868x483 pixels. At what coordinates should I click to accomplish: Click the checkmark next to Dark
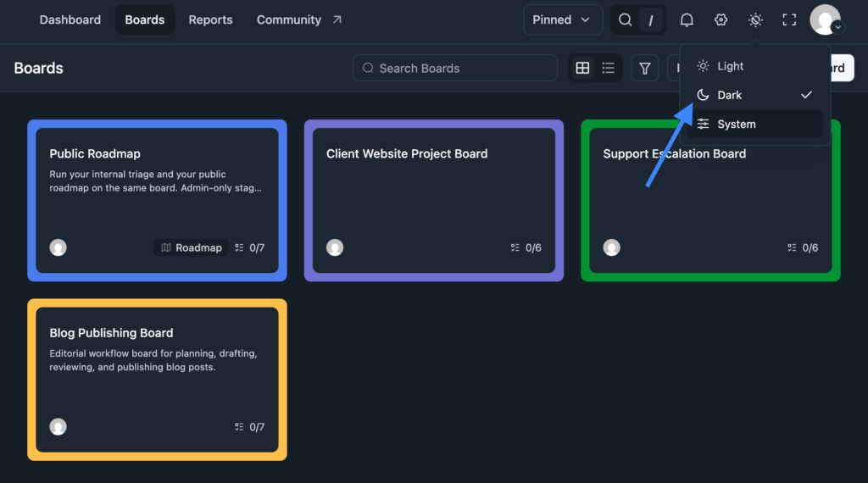tap(807, 95)
